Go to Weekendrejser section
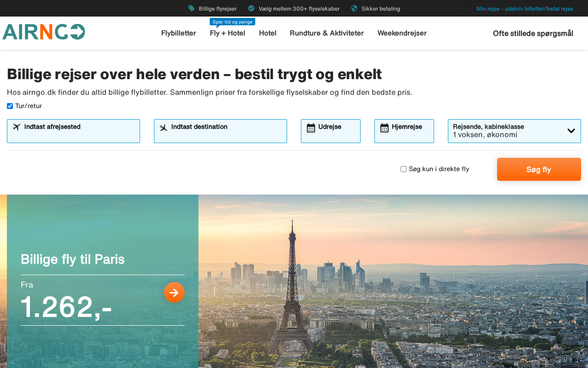Screen dimensions: 588x368 [x=402, y=33]
